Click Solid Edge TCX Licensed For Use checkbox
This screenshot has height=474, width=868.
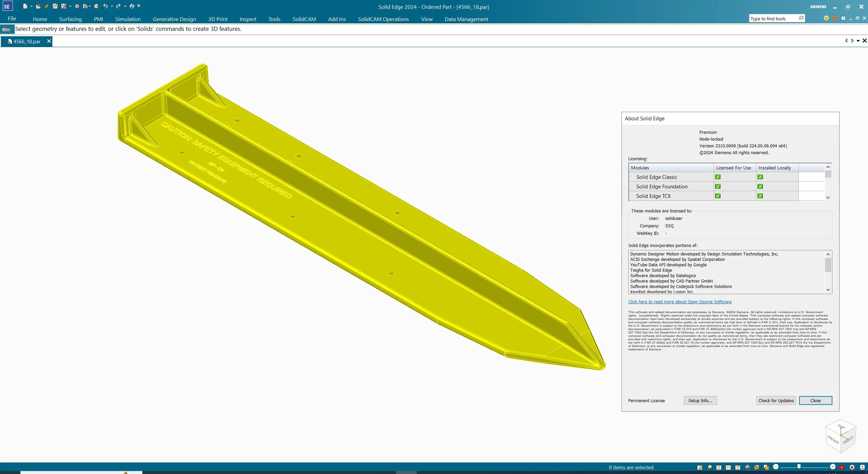[x=718, y=196]
